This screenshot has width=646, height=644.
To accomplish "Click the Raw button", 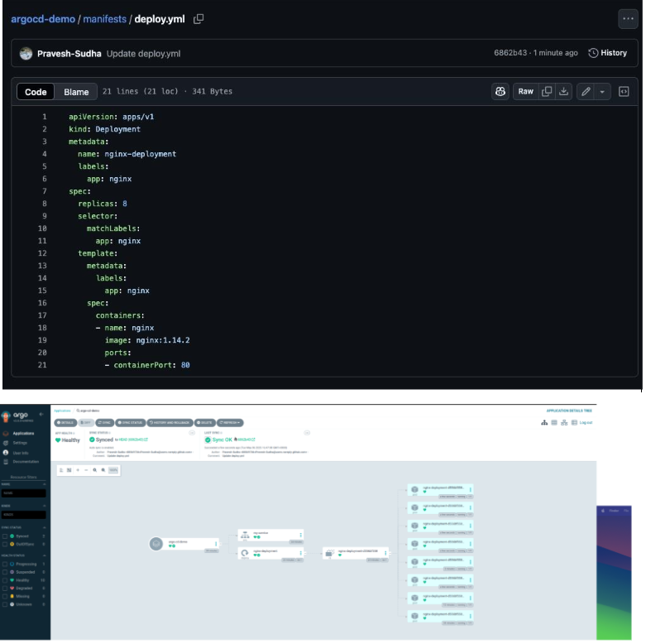I will point(525,92).
